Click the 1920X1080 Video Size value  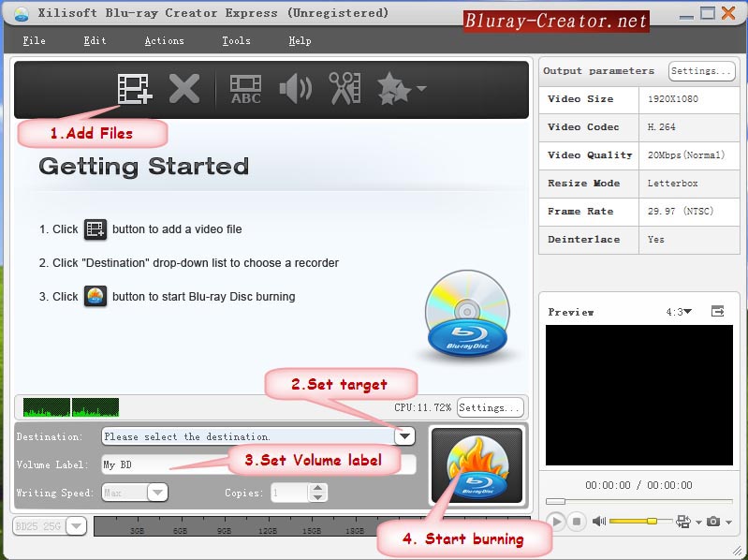[673, 99]
